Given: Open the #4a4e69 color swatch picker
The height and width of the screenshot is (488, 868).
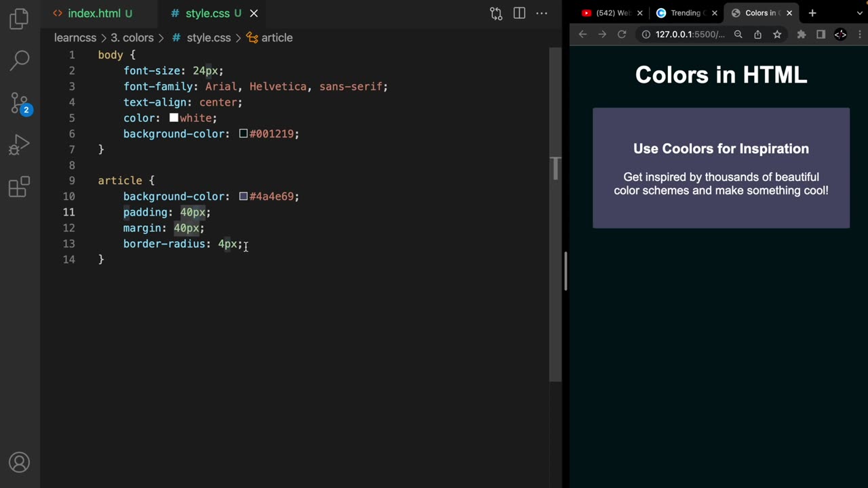Looking at the screenshot, I should point(243,197).
